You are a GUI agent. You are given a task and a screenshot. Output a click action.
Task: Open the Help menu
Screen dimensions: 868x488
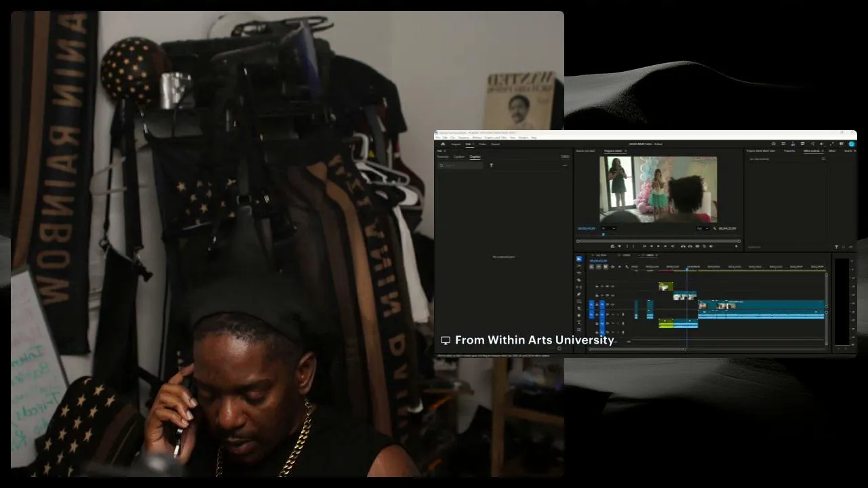point(534,138)
